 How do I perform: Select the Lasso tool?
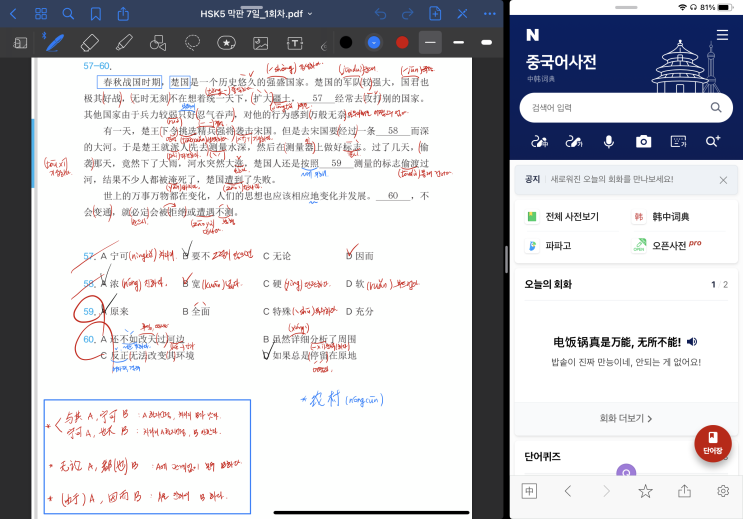coord(192,43)
